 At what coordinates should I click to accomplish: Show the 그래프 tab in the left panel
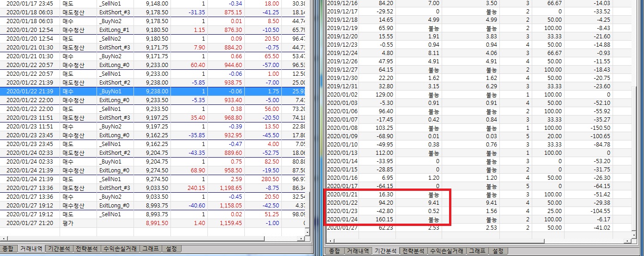(x=151, y=249)
